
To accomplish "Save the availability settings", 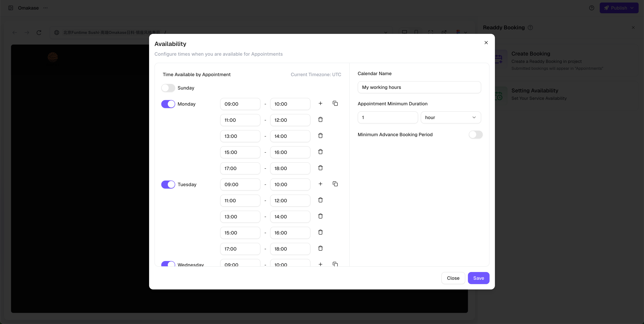I will pyautogui.click(x=478, y=278).
